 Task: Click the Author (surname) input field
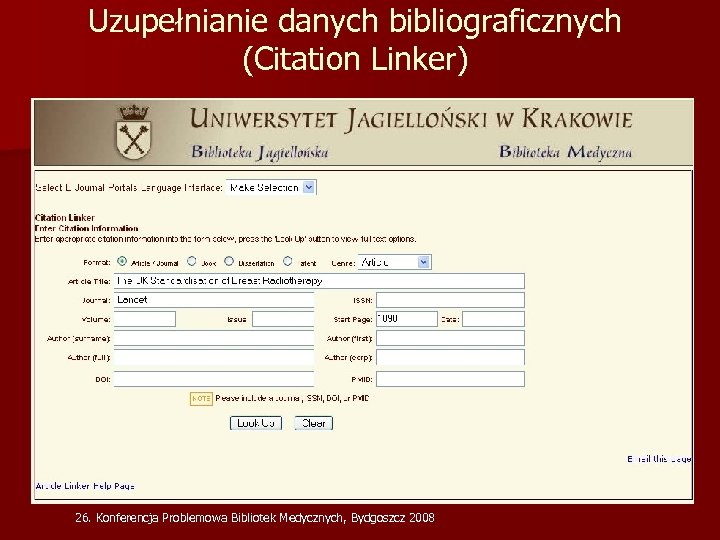click(x=214, y=338)
